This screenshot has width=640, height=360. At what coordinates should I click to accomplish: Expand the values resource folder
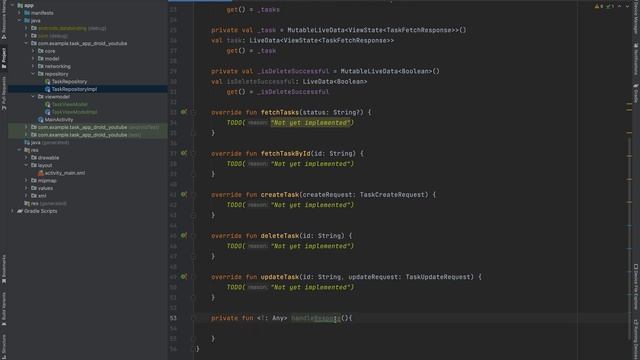click(x=26, y=188)
